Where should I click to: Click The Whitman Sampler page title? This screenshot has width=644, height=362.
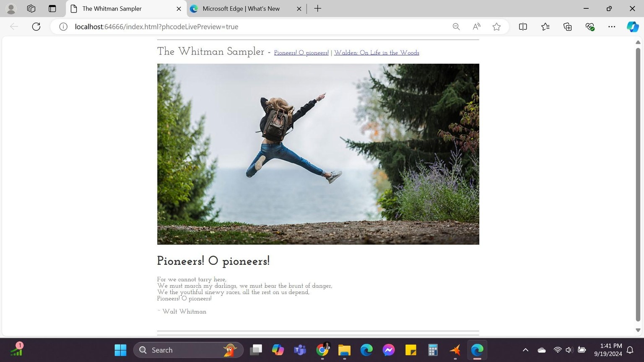click(x=211, y=52)
